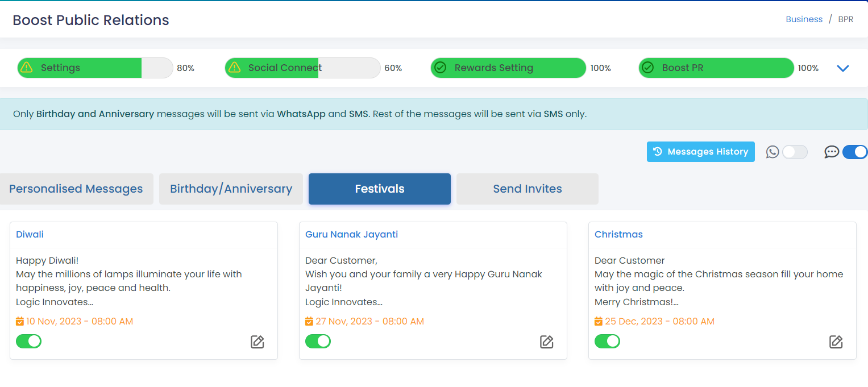Click the 27 Nov, 2023 - 08:00 AM date
The height and width of the screenshot is (387, 868).
pyautogui.click(x=369, y=322)
